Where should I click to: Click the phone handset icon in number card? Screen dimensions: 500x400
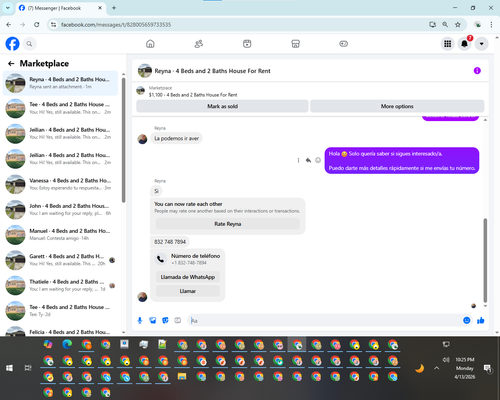(160, 259)
